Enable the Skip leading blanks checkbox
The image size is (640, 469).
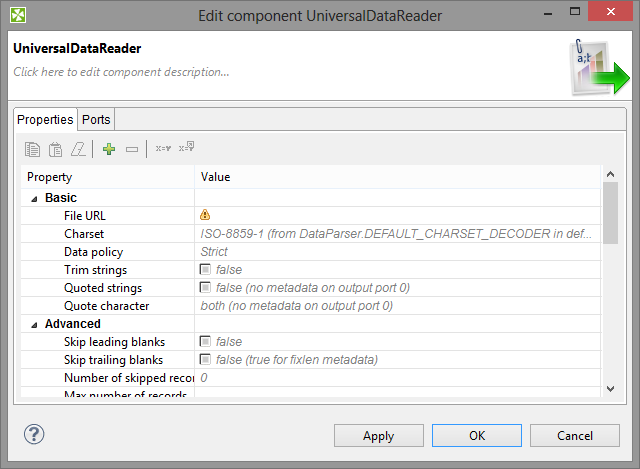click(205, 342)
